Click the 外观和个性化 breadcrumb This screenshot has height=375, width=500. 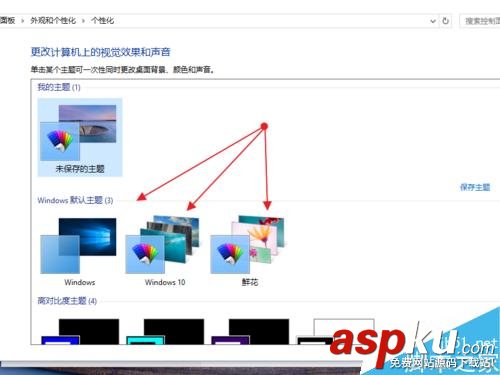point(53,21)
